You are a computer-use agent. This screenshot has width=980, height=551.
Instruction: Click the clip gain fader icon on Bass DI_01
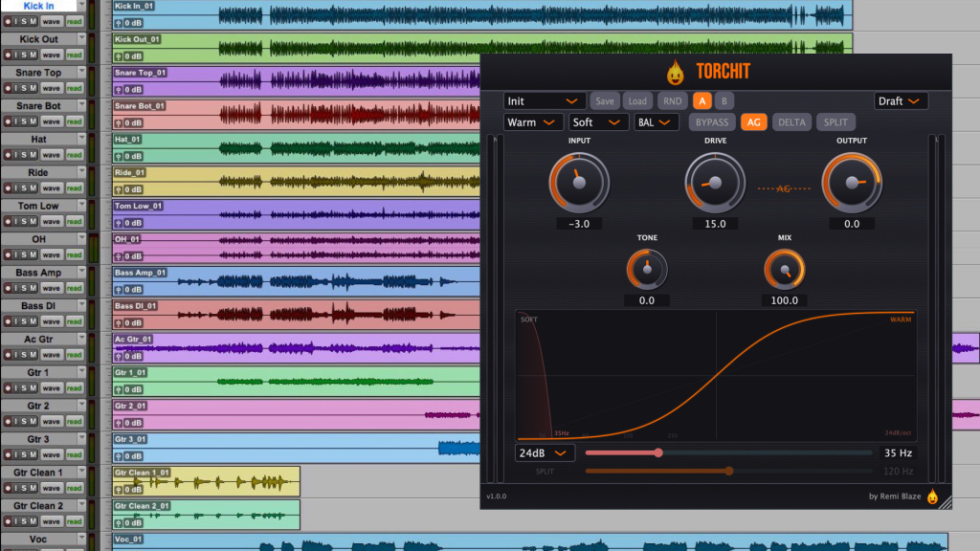[x=118, y=323]
